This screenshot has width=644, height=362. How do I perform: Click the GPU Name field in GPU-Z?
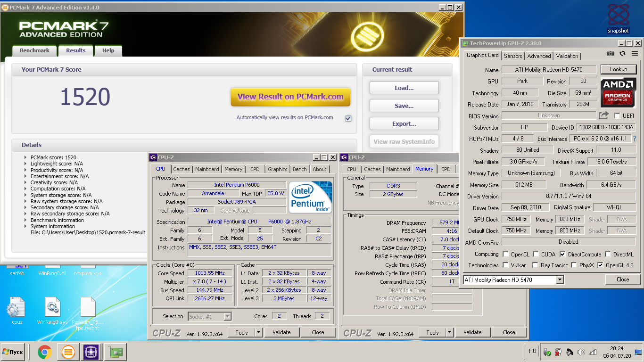[549, 70]
